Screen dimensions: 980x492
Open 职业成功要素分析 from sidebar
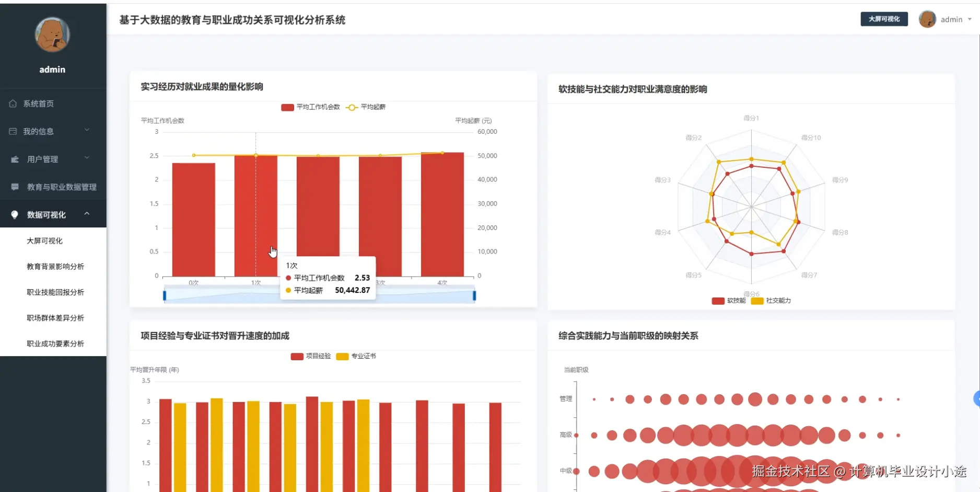[55, 343]
